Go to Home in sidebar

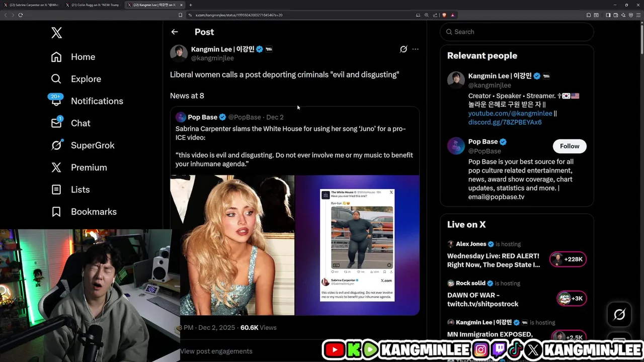tap(73, 57)
